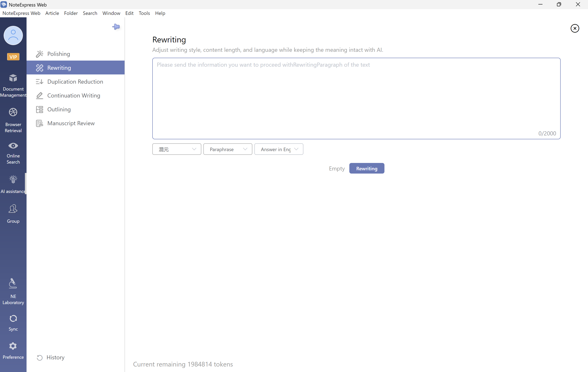Screen dimensions: 588x372
Task: Open NE Laboratory microscope icon
Action: [13, 283]
